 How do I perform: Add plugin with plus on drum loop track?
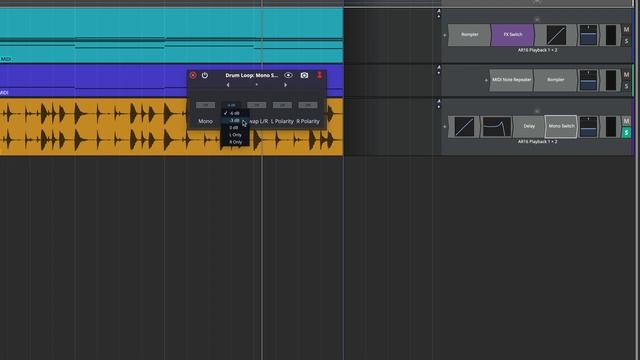click(444, 127)
